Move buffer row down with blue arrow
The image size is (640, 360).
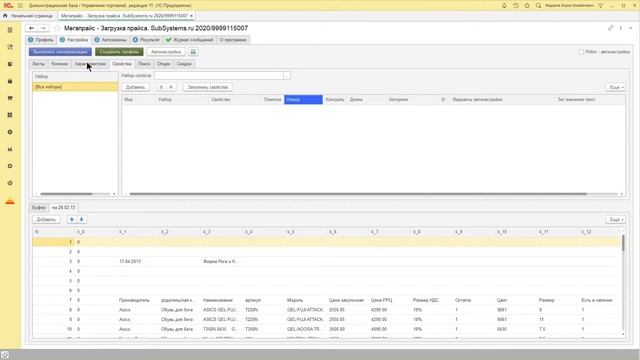[x=82, y=220]
